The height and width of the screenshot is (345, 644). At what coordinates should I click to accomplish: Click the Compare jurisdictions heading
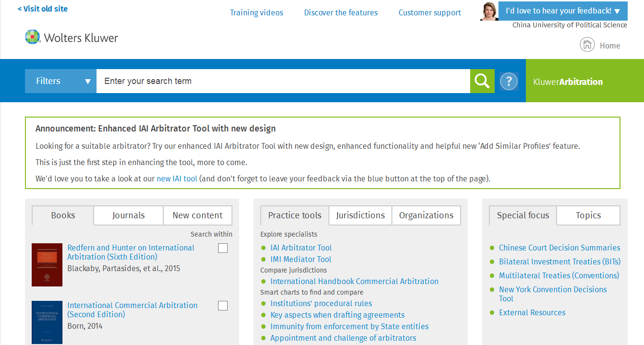click(293, 270)
